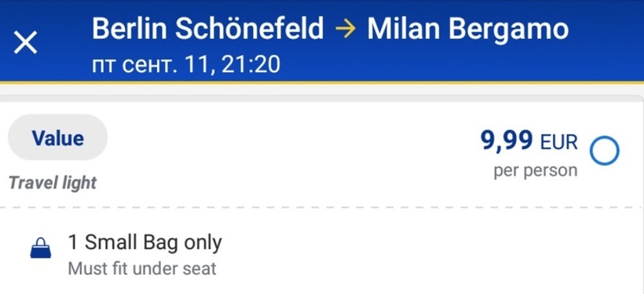The width and height of the screenshot is (644, 294).
Task: Click the yellow route arrow icon
Action: tap(346, 30)
